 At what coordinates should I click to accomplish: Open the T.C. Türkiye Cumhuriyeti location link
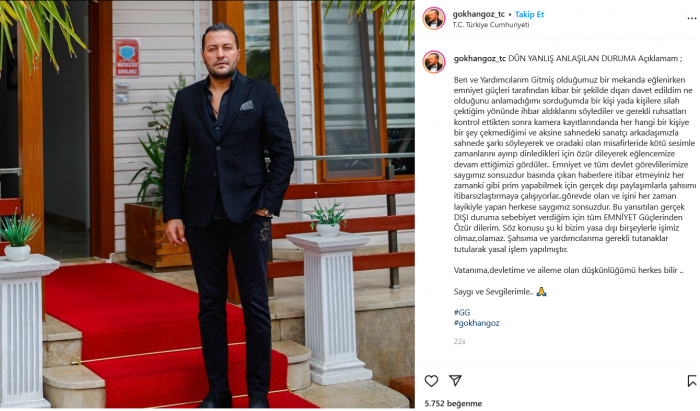pyautogui.click(x=491, y=25)
